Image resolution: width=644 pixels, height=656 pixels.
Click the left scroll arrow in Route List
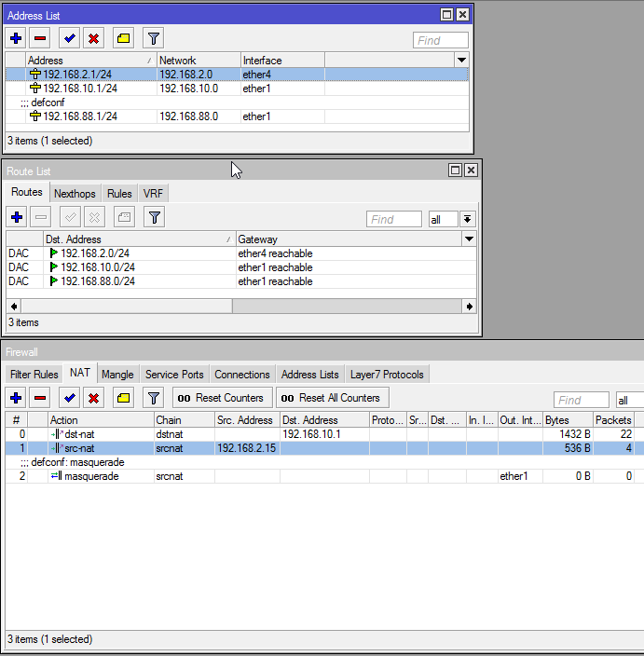pyautogui.click(x=14, y=307)
